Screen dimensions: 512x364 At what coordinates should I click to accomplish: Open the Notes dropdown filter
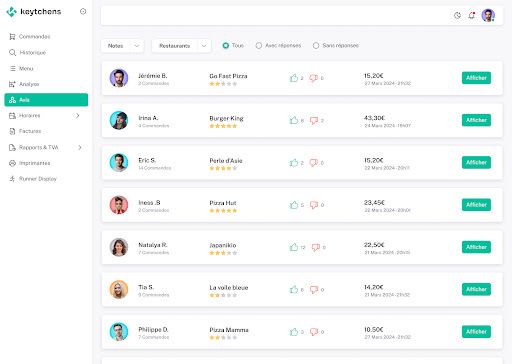pos(122,46)
